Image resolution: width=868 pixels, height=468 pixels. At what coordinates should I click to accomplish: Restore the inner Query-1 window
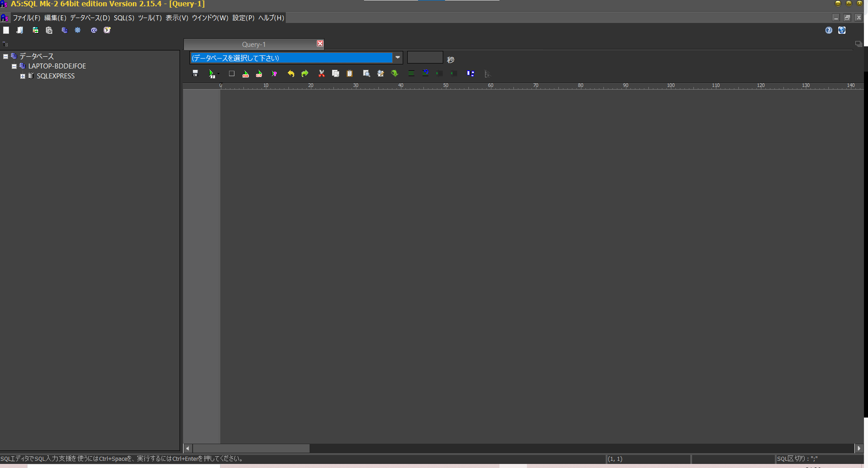pyautogui.click(x=847, y=18)
